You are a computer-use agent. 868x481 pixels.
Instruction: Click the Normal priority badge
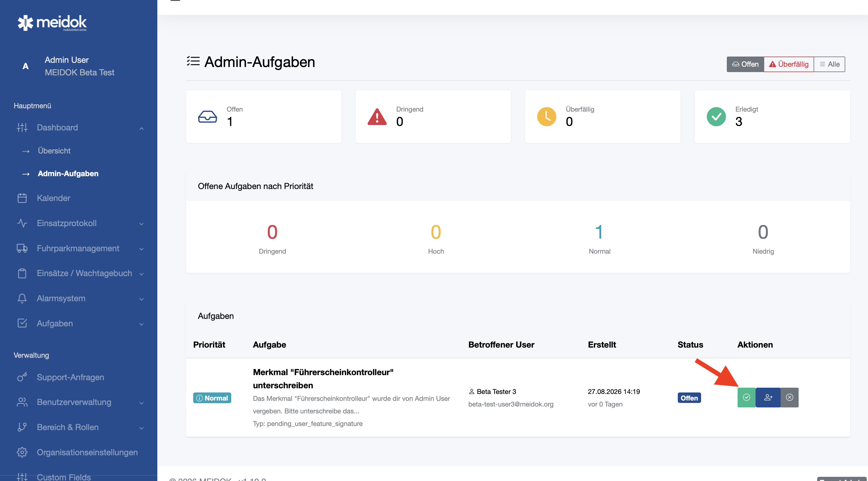click(x=212, y=398)
